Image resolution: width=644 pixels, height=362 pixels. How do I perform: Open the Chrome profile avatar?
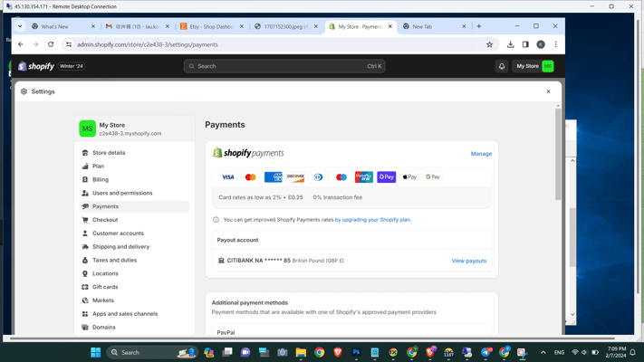541,44
